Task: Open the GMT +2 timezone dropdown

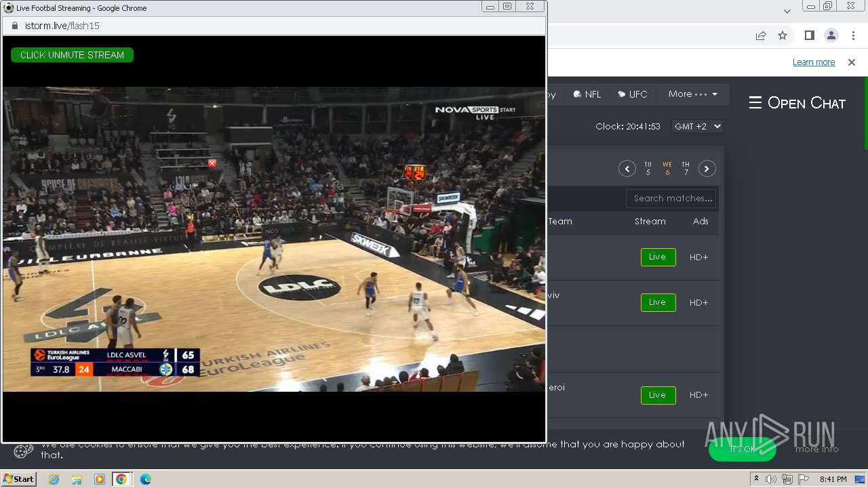Action: (697, 127)
